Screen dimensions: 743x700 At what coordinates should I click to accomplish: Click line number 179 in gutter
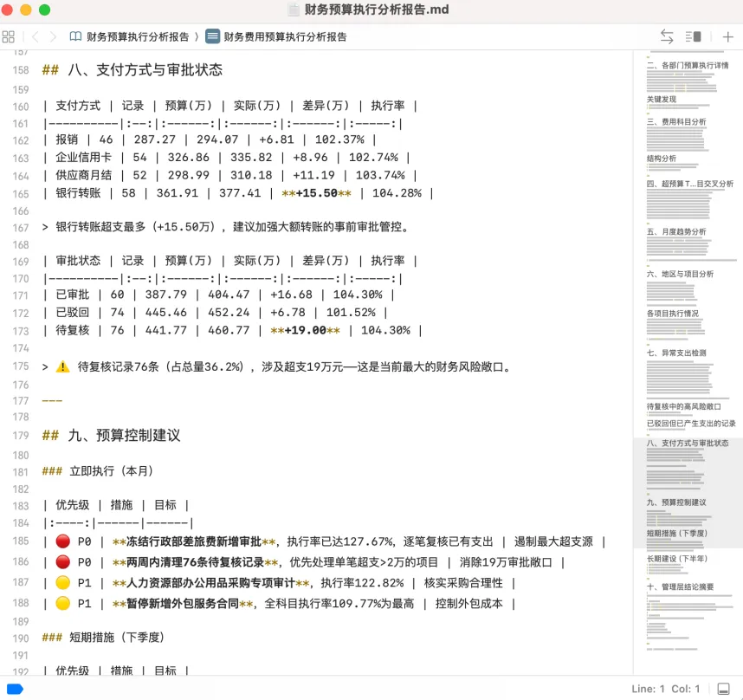21,436
